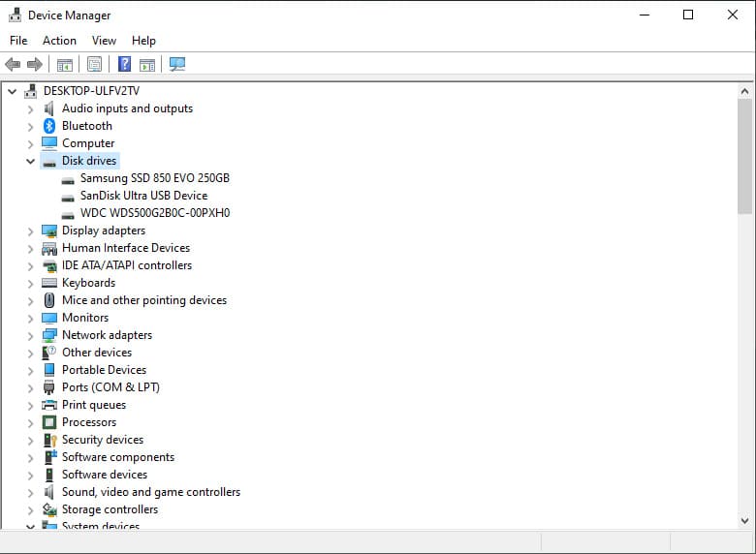Maximize the Device Manager window
Viewport: 756px width, 554px height.
tap(688, 15)
